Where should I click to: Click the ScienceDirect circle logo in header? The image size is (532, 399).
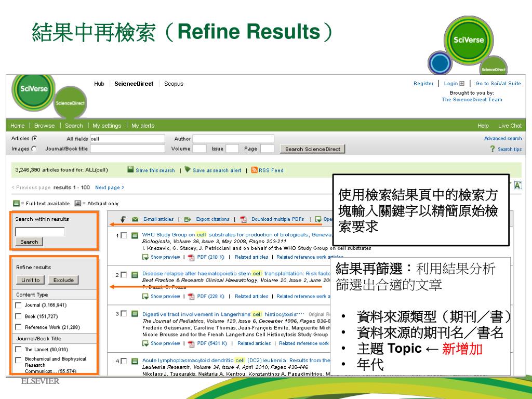pyautogui.click(x=70, y=103)
